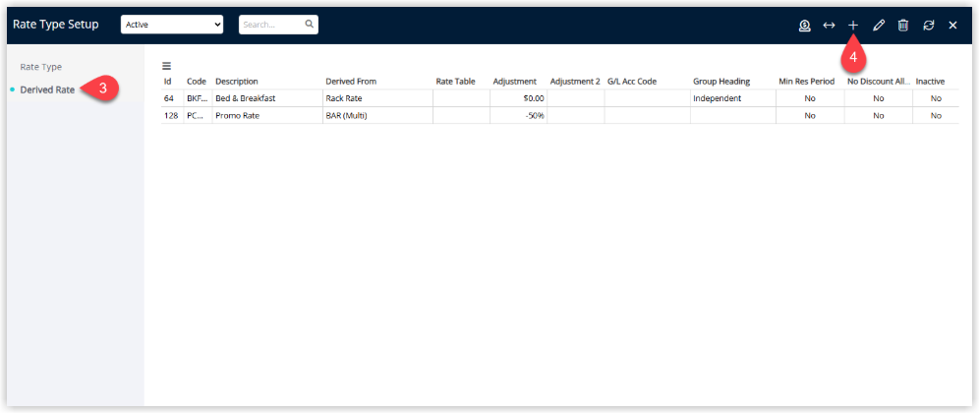Click Inactive No cell in Promo Rate row
Image resolution: width=980 pixels, height=414 pixels.
[x=936, y=116]
